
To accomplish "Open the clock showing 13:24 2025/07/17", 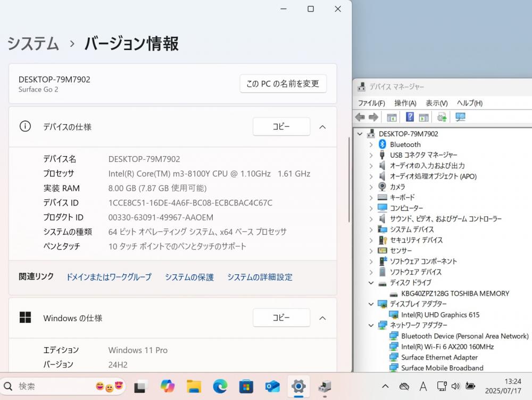I will [x=503, y=386].
